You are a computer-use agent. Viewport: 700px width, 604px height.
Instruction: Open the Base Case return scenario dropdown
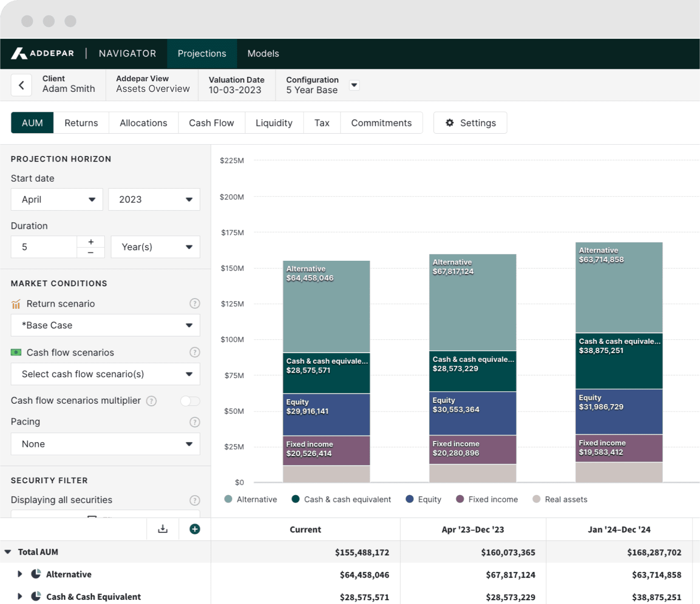click(x=105, y=325)
